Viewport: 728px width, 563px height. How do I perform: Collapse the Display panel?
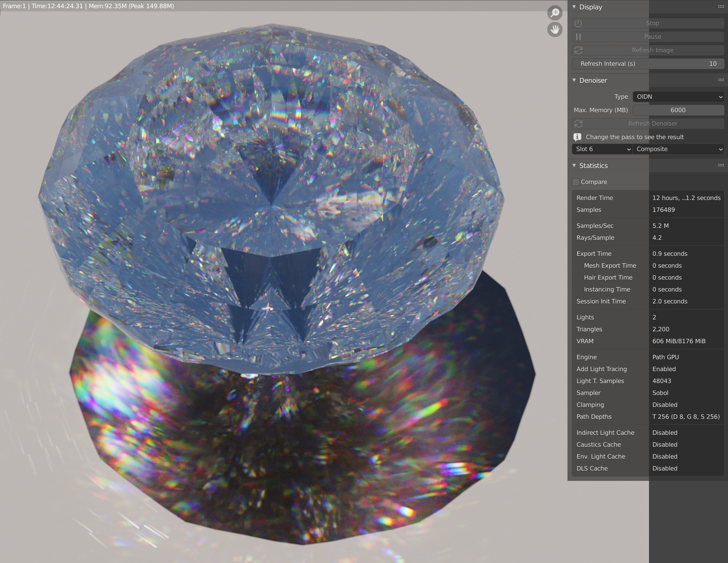[574, 7]
